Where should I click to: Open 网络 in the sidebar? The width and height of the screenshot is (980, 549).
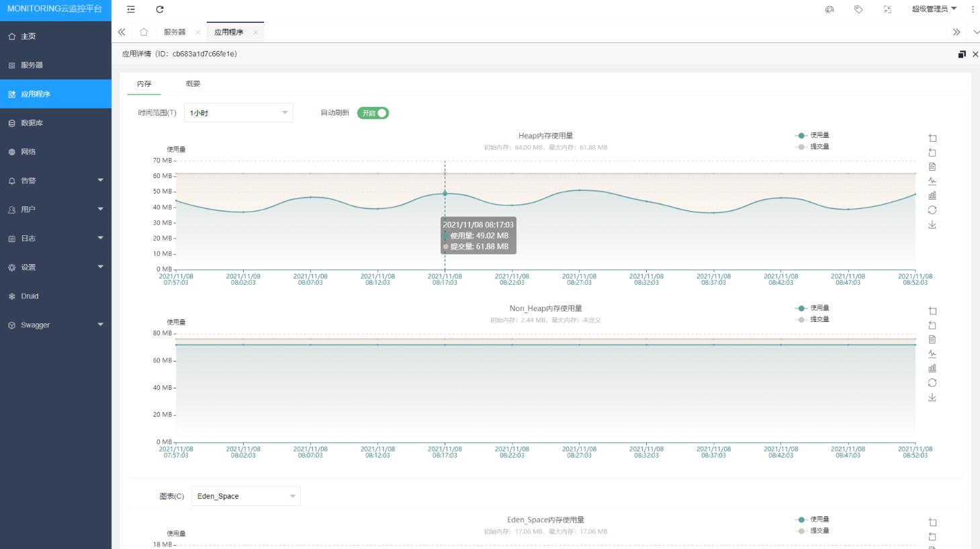(x=56, y=152)
